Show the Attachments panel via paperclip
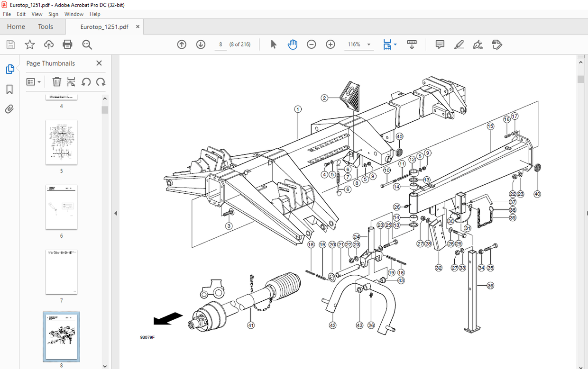 9,109
